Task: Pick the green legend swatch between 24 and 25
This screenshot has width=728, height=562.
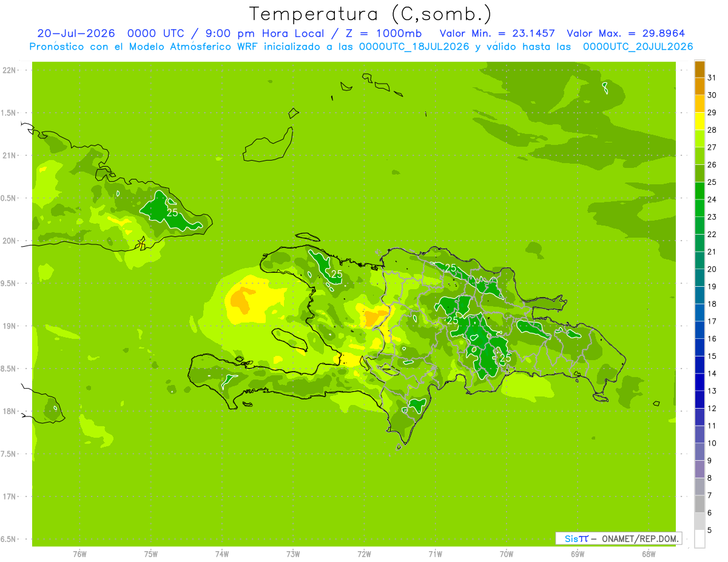Action: click(x=699, y=191)
